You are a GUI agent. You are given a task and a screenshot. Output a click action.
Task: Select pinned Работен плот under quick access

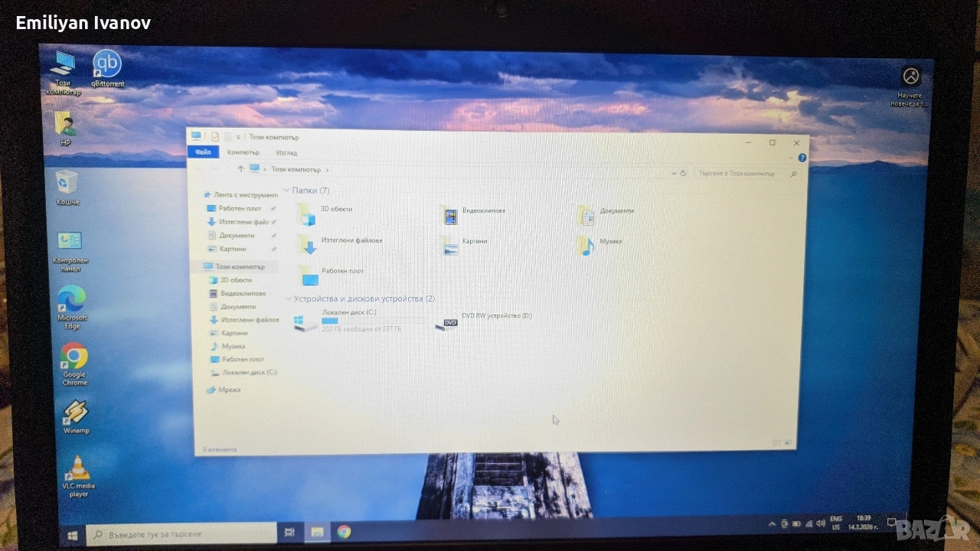(x=241, y=208)
